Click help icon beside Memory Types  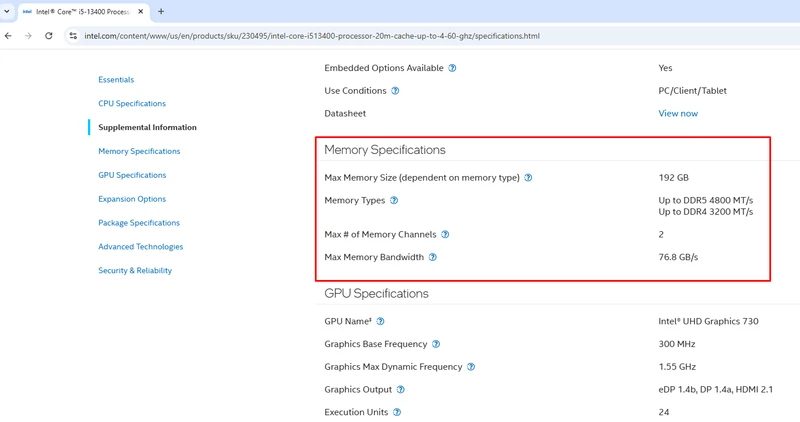[x=394, y=201]
